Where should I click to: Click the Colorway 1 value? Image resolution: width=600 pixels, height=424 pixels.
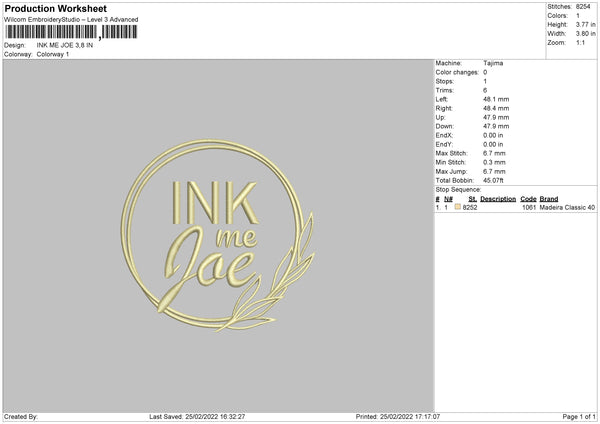(53, 54)
